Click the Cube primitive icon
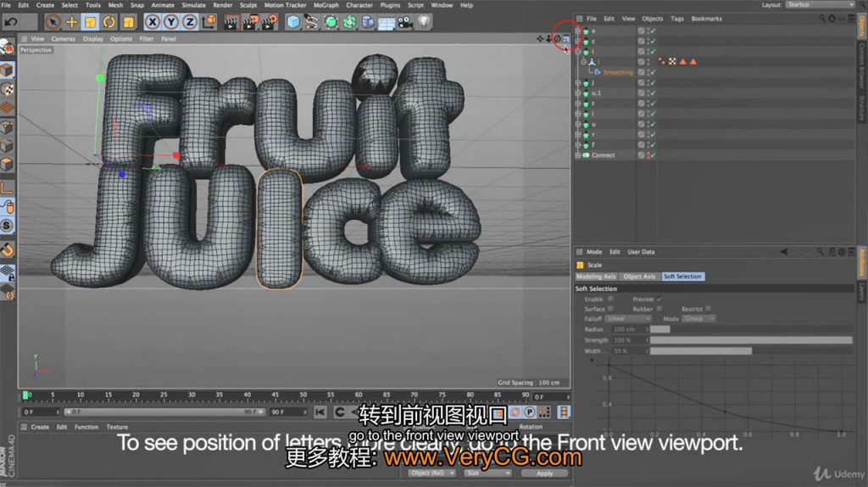The image size is (868, 487). coord(293,21)
